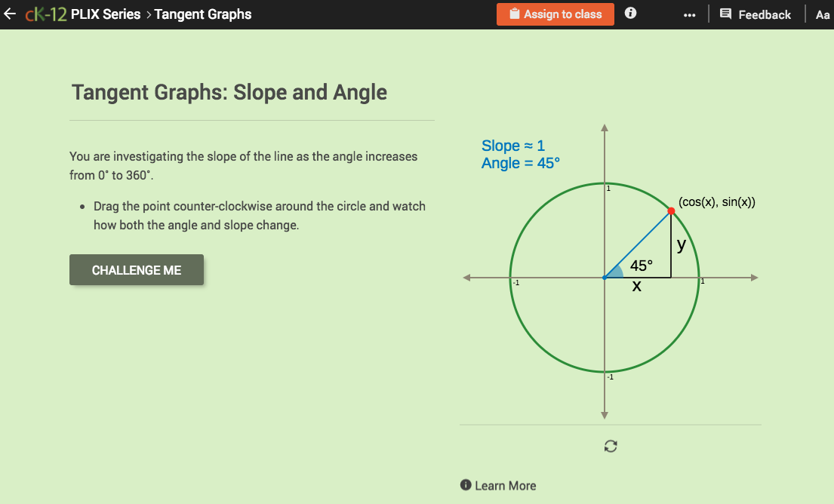Screen dimensions: 834x504
Task: Open the Aa reading options icon
Action: click(823, 14)
